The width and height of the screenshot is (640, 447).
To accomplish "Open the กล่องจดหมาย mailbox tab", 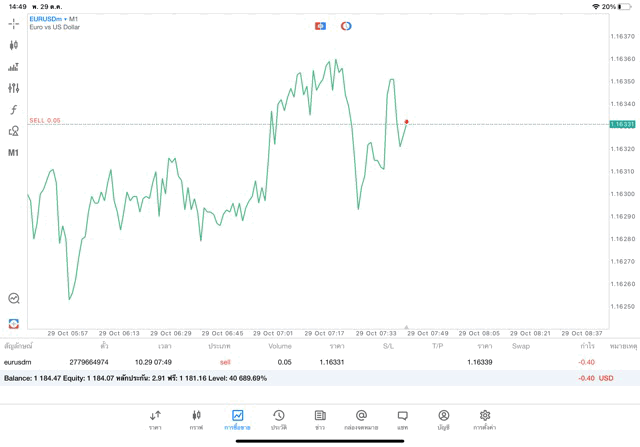I will click(361, 420).
